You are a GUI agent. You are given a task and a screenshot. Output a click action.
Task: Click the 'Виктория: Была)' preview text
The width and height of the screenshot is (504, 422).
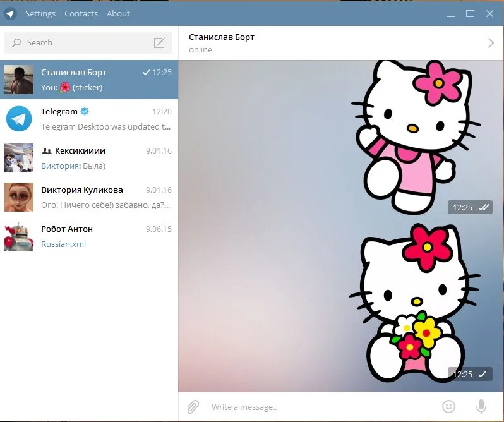coord(73,166)
